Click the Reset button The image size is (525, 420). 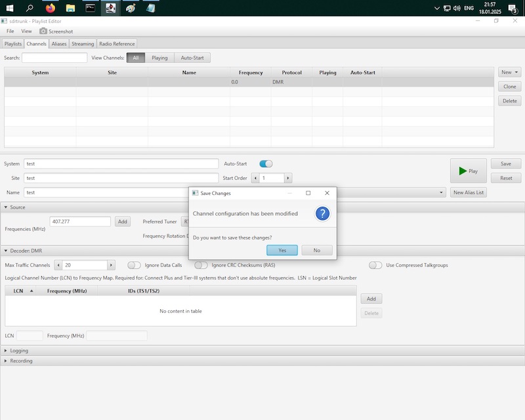505,178
